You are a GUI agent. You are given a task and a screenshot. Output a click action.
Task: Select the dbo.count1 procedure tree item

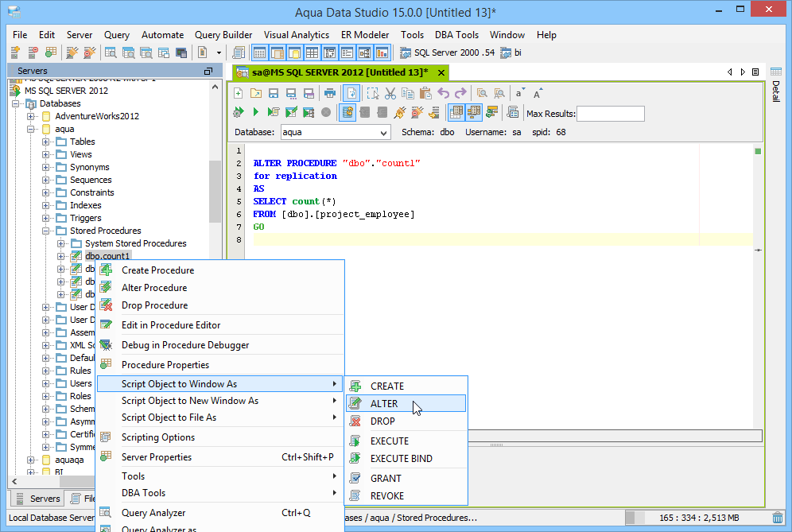107,256
